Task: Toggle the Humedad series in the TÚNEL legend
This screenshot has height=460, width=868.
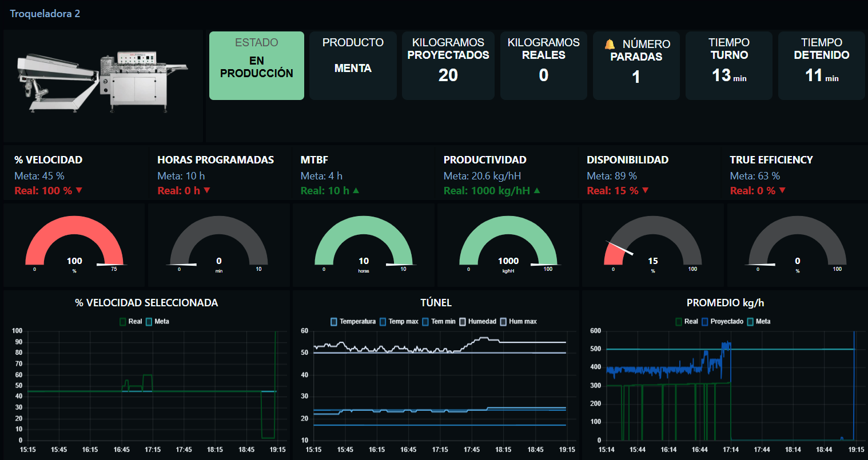Action: pyautogui.click(x=477, y=322)
